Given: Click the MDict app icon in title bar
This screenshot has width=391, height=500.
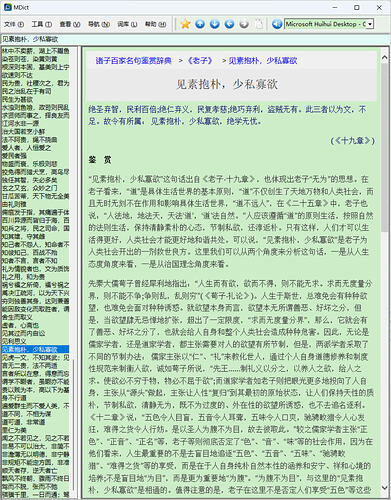Looking at the screenshot, I should (x=8, y=7).
